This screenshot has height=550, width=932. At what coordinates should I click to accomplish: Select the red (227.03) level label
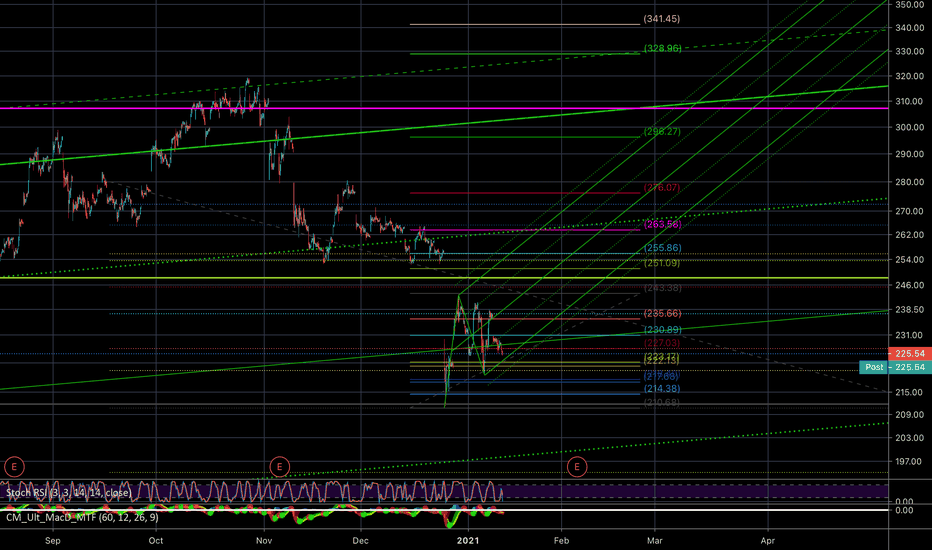(662, 343)
